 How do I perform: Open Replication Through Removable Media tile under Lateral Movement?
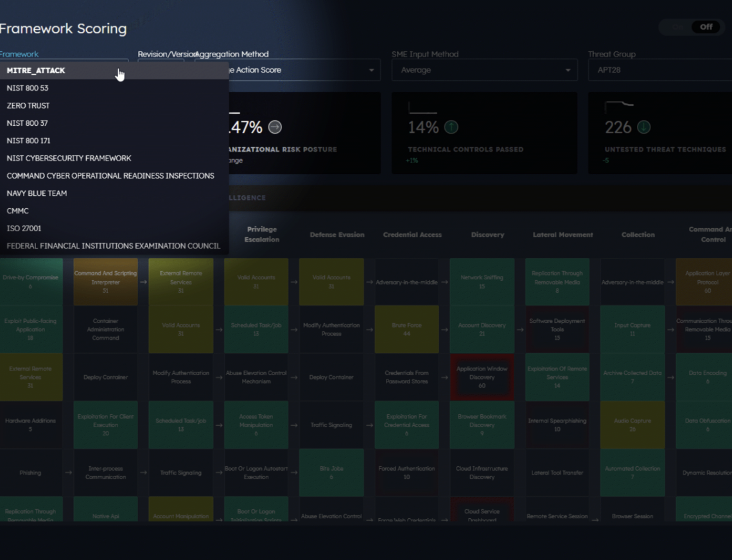pyautogui.click(x=557, y=282)
